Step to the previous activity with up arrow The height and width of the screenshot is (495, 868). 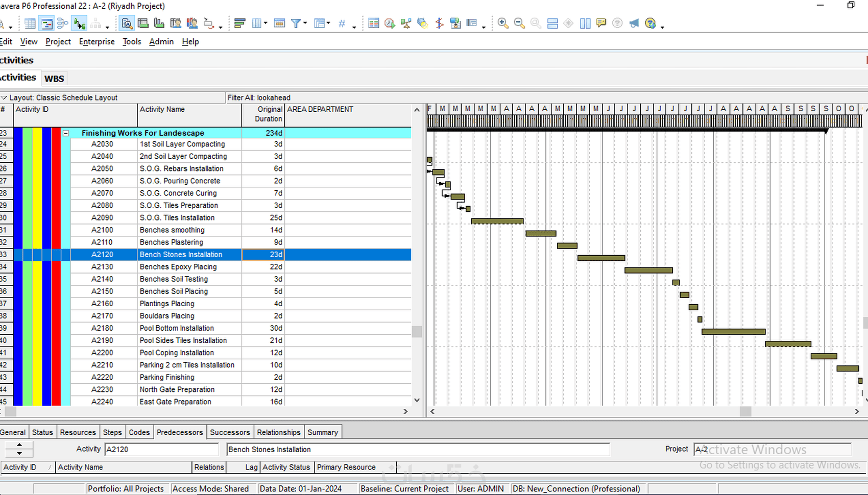[19, 445]
